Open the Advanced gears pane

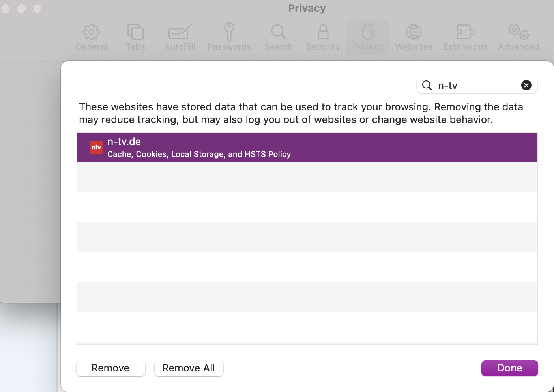tap(518, 37)
